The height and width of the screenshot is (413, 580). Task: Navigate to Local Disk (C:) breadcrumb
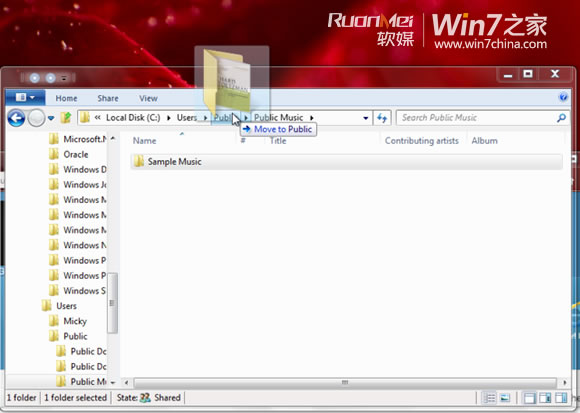133,118
